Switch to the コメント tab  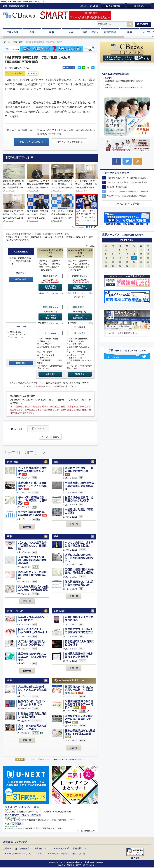pyautogui.click(x=17, y=429)
